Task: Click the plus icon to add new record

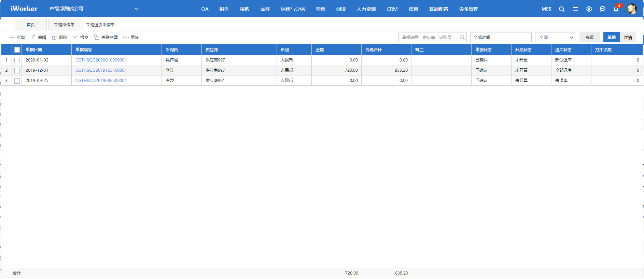Action: [12, 37]
